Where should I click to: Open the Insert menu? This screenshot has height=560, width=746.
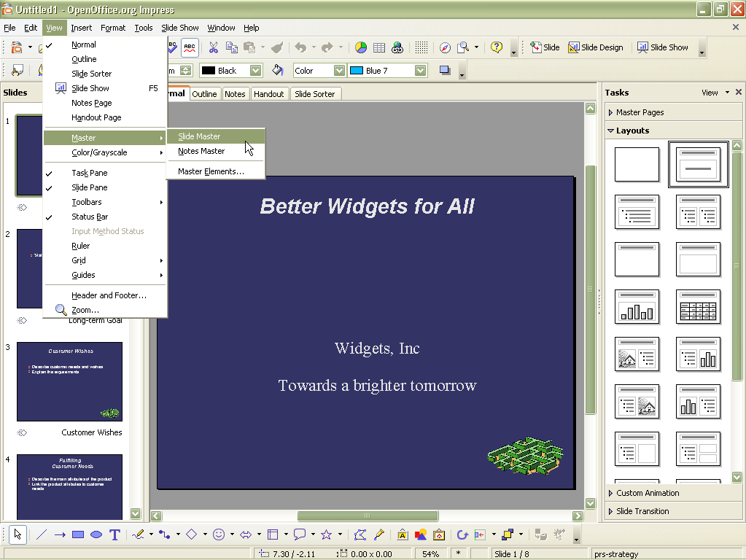coord(82,28)
